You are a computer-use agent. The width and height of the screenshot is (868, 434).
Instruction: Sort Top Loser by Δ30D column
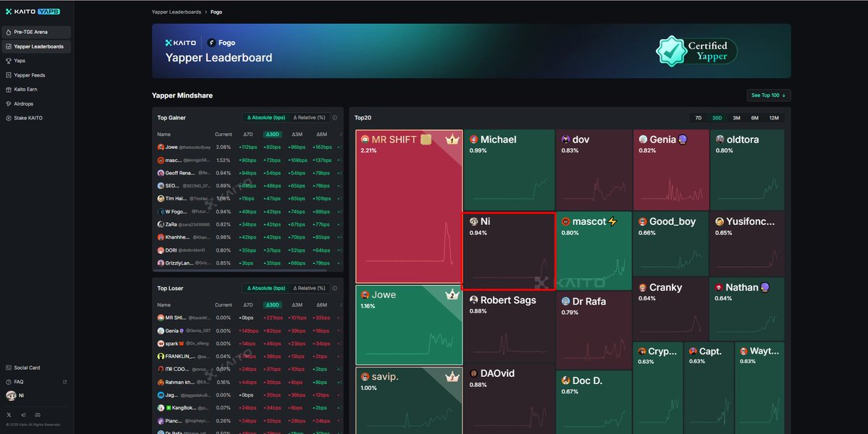(x=272, y=305)
